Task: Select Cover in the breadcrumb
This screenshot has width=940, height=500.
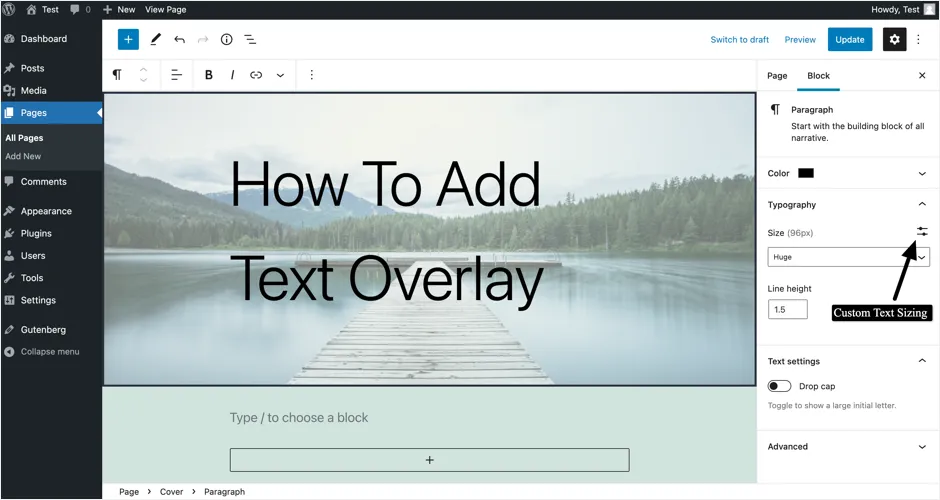Action: 171,492
